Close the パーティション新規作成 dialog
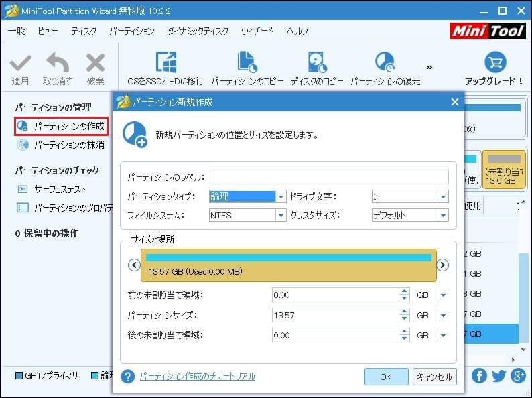Image resolution: width=532 pixels, height=398 pixels. 455,102
